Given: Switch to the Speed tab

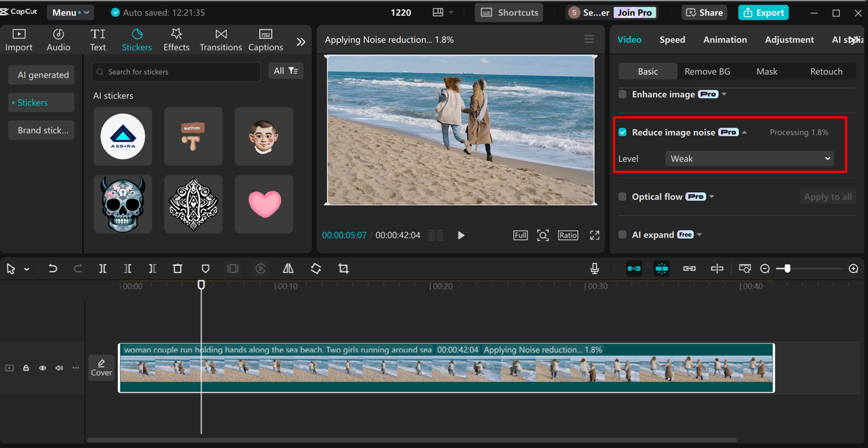Looking at the screenshot, I should pyautogui.click(x=672, y=39).
